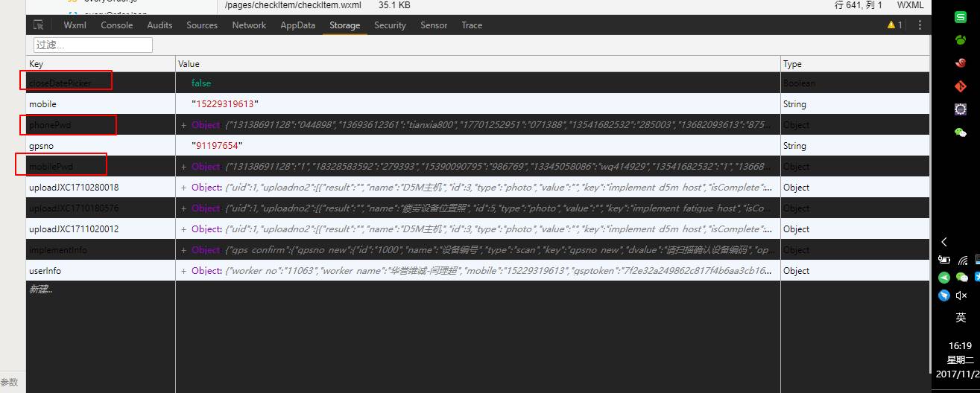
Task: Show hidden tray icons chevron
Action: [x=944, y=242]
